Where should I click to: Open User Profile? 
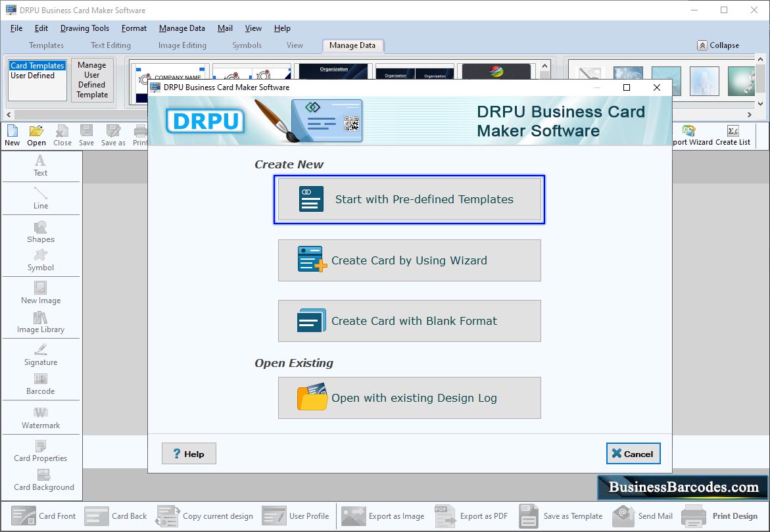pyautogui.click(x=295, y=516)
